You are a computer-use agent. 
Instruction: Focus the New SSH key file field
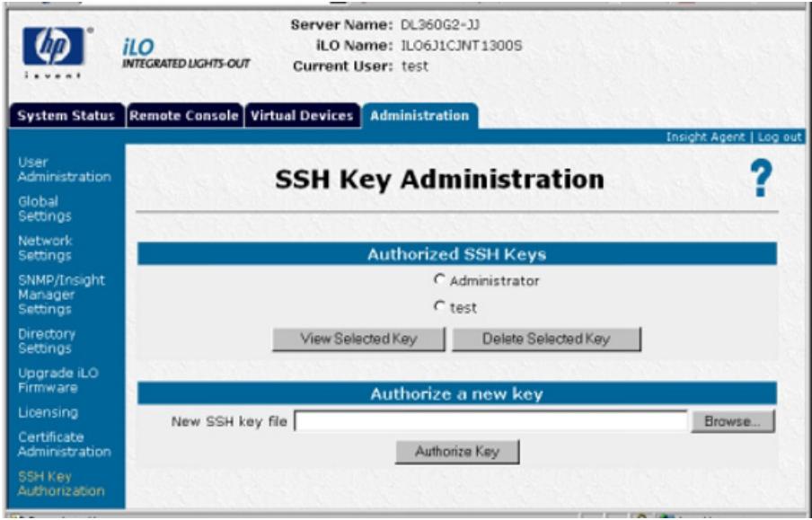[491, 421]
